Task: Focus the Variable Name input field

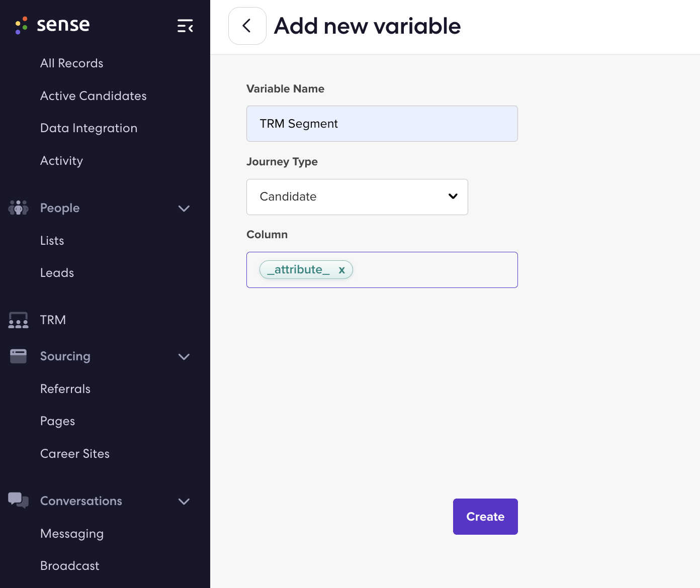Action: [x=382, y=124]
